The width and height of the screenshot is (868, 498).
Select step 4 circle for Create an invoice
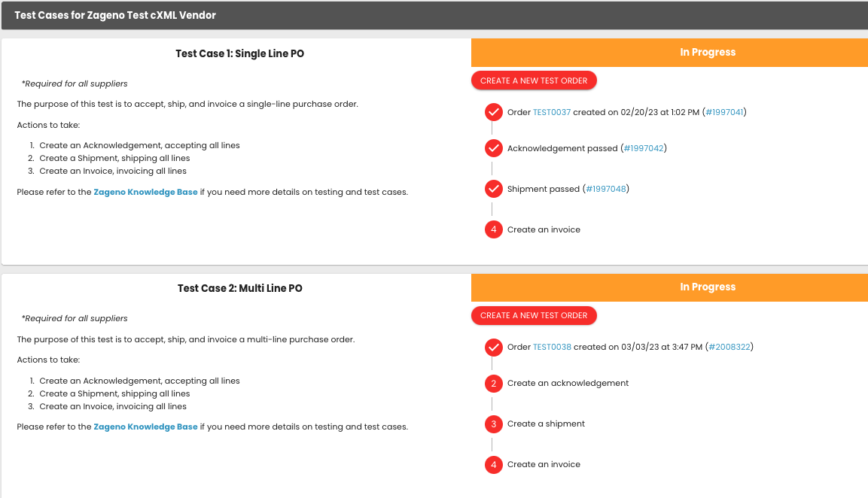point(493,229)
